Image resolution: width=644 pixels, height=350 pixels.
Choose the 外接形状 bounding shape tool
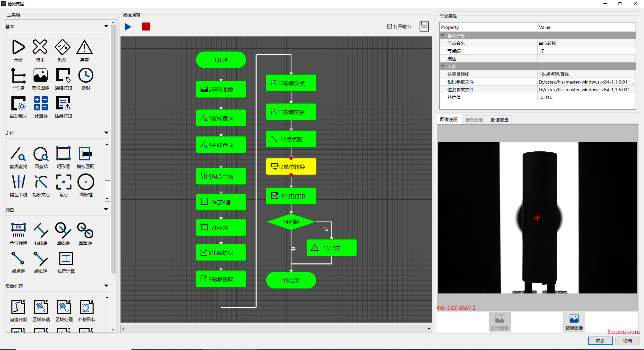tap(87, 307)
